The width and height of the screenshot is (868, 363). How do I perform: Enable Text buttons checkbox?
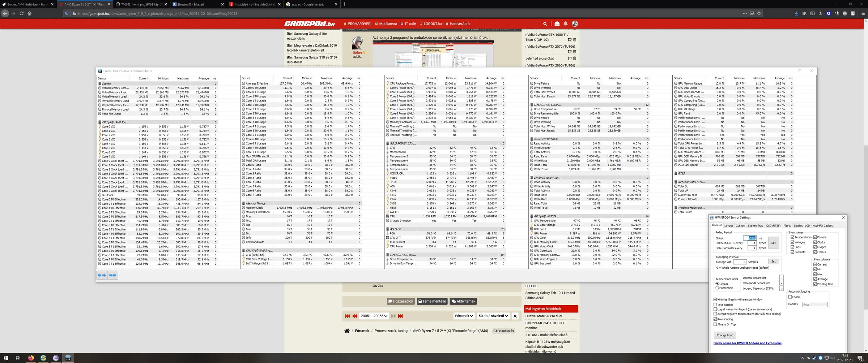pos(715,305)
